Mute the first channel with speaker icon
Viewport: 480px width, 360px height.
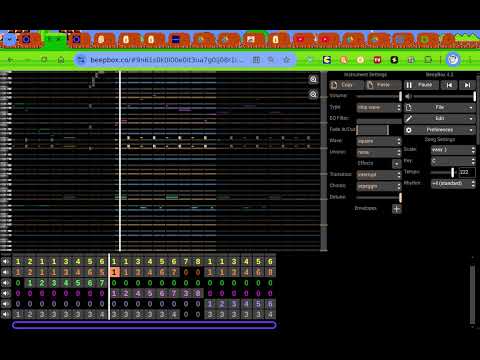(6, 262)
